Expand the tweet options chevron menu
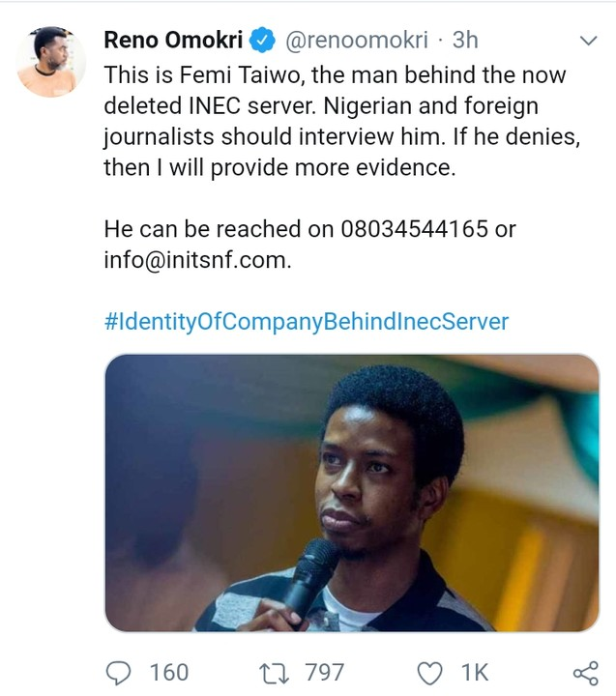This screenshot has width=616, height=696. point(588,41)
